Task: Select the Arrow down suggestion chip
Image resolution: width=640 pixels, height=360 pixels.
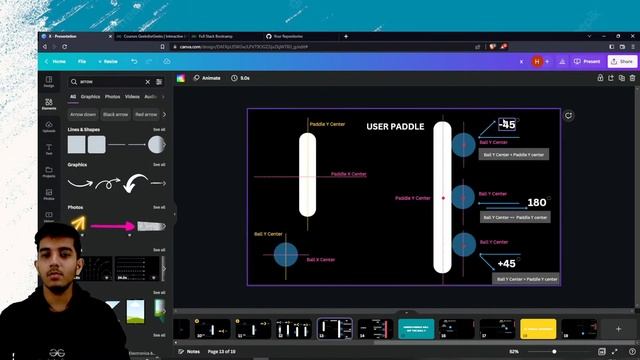Action: 83,115
